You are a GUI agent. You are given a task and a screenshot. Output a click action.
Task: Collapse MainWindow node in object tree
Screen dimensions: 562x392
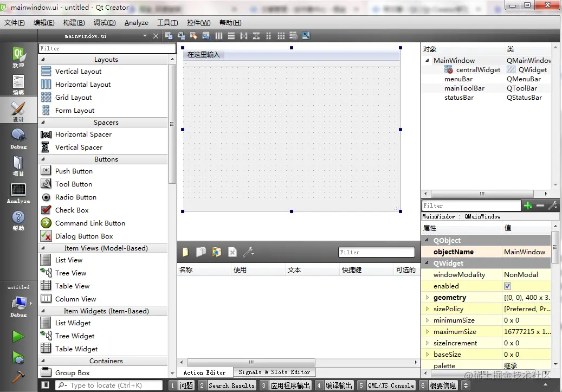[427, 61]
